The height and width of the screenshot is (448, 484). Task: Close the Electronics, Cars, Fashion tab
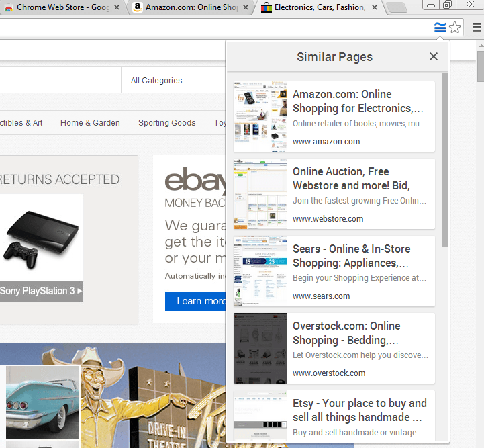375,7
